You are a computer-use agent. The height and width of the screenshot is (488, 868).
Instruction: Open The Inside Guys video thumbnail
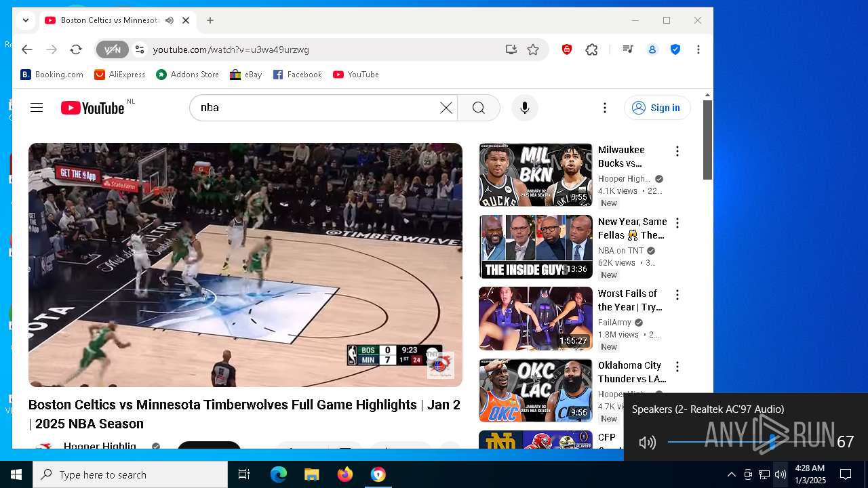[536, 247]
